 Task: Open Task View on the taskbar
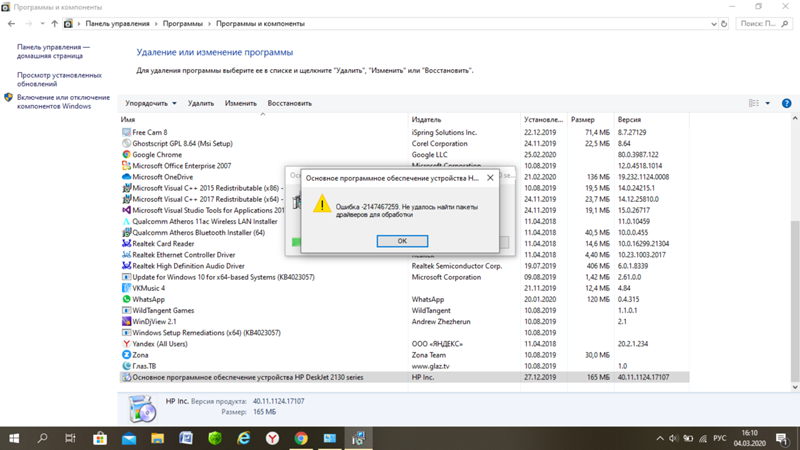pos(70,438)
